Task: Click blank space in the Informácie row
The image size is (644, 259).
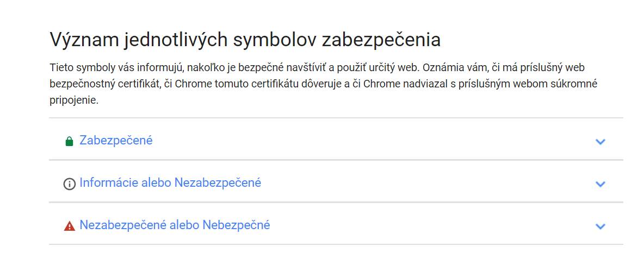Action: tap(427, 182)
